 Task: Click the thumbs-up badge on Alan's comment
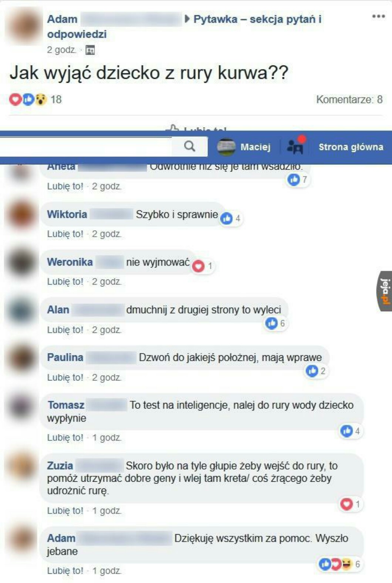click(x=271, y=323)
